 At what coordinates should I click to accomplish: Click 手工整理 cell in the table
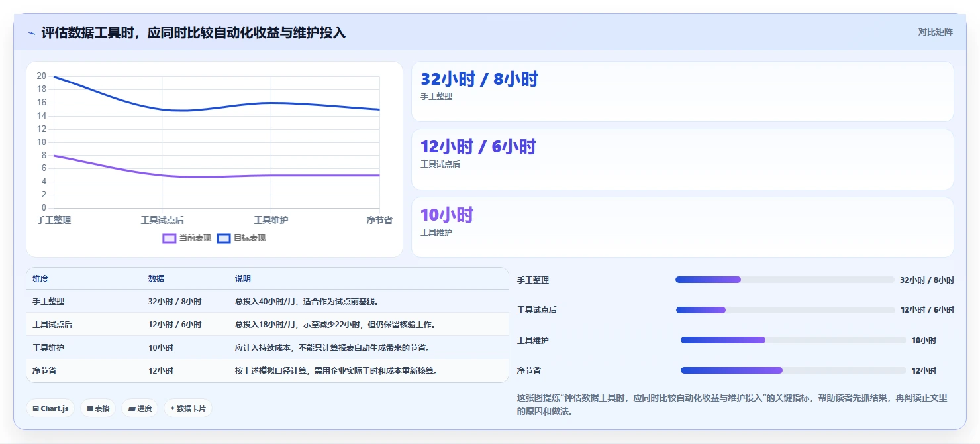pos(48,302)
